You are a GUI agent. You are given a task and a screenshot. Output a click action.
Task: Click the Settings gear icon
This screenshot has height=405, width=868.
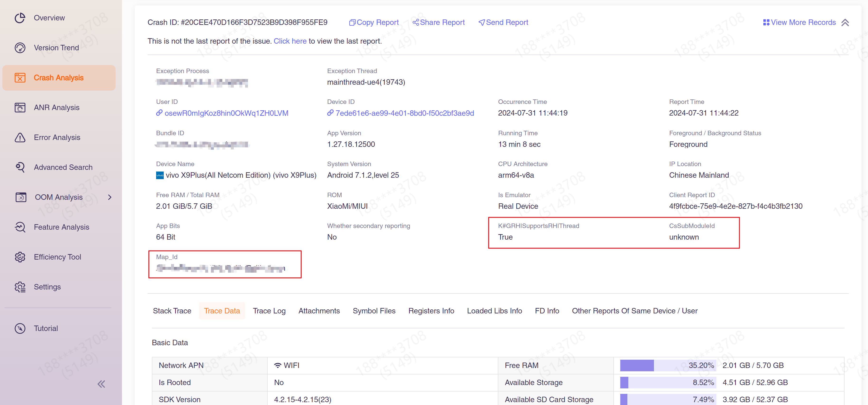coord(20,287)
